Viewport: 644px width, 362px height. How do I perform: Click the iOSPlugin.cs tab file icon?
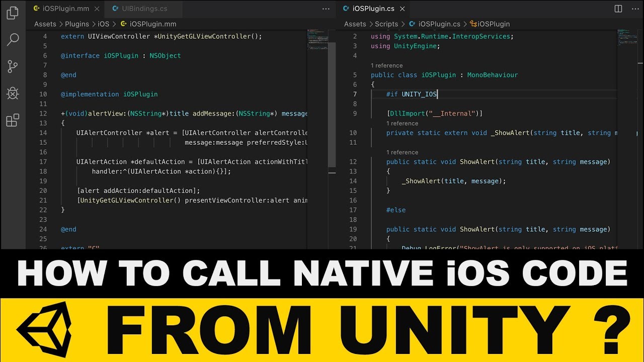click(346, 9)
